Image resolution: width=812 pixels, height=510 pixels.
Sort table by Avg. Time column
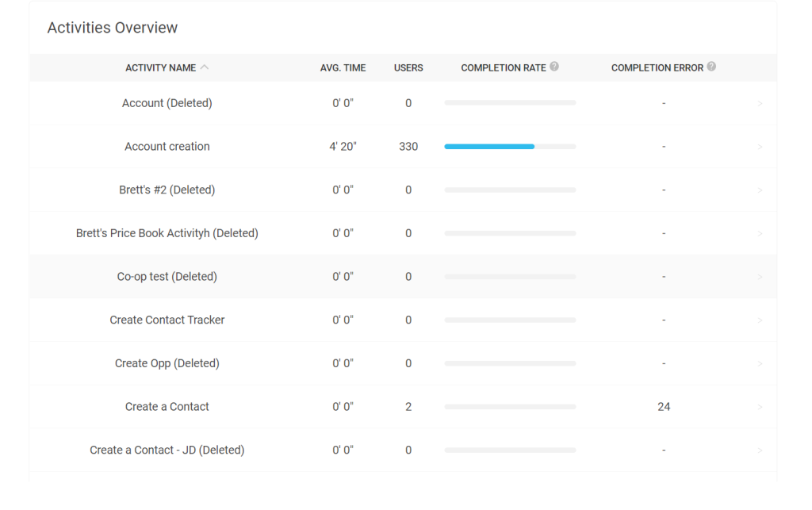point(343,68)
